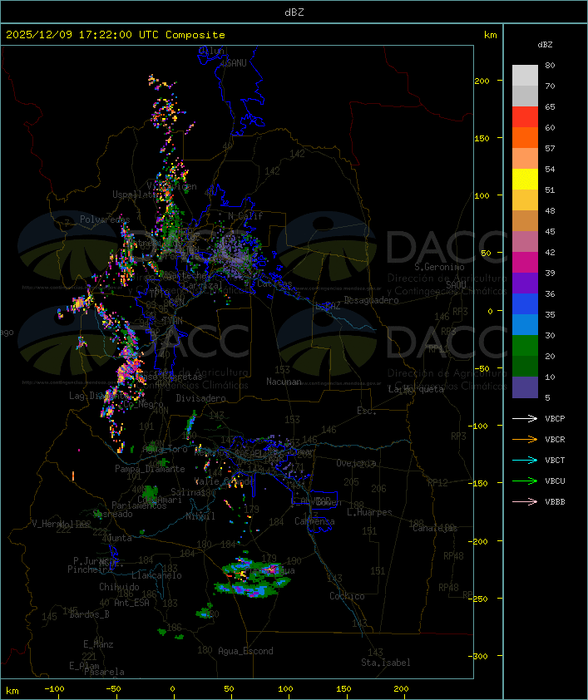Click the Desaguadero map label
The height and width of the screenshot is (700, 588).
tap(371, 300)
